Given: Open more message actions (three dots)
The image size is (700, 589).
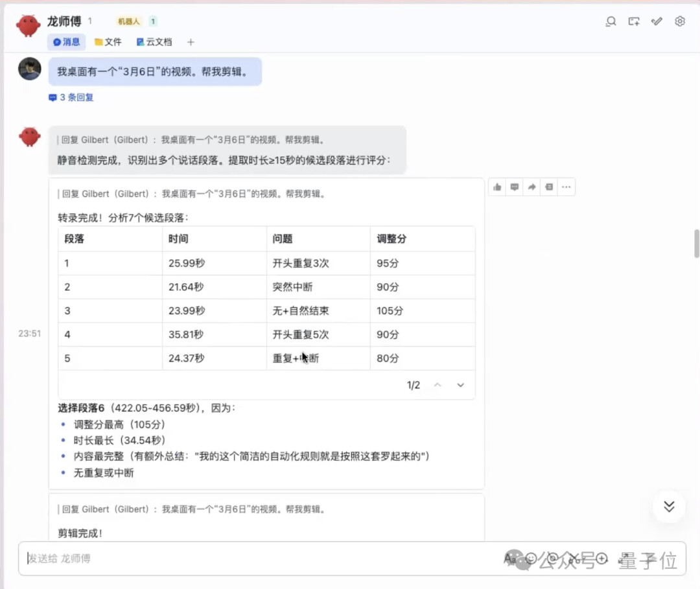Looking at the screenshot, I should click(x=566, y=187).
